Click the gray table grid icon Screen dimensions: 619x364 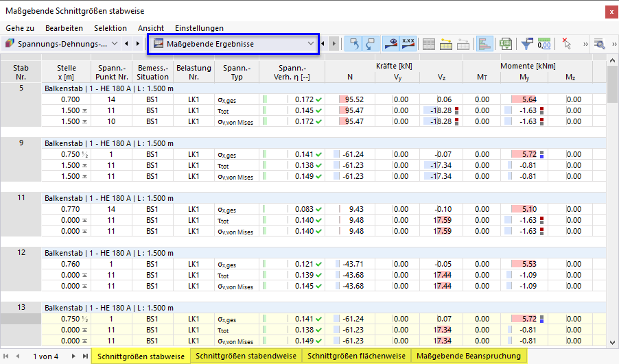point(429,44)
